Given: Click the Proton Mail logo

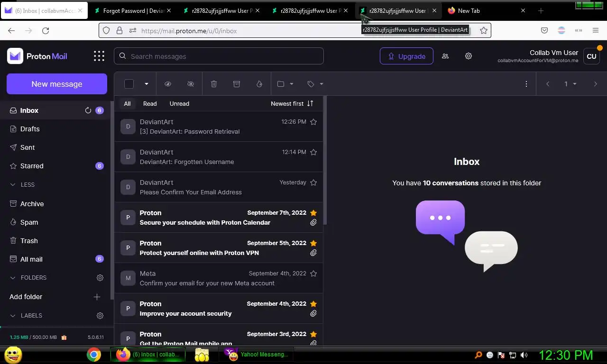Looking at the screenshot, I should coord(37,56).
